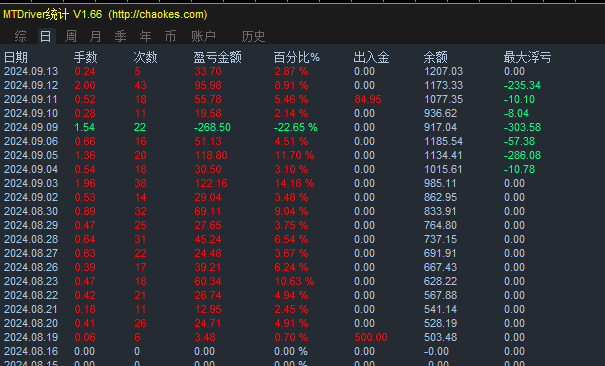Click the profit amount 24.71
605x366 pixels.
pyautogui.click(x=208, y=323)
